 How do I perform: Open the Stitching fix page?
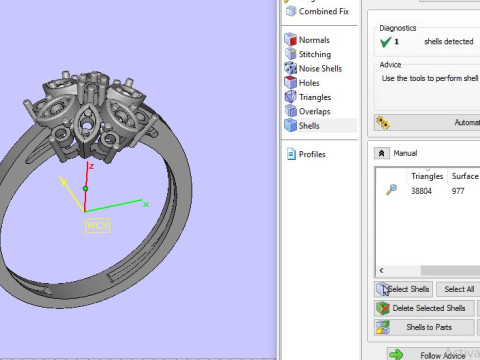pyautogui.click(x=308, y=54)
